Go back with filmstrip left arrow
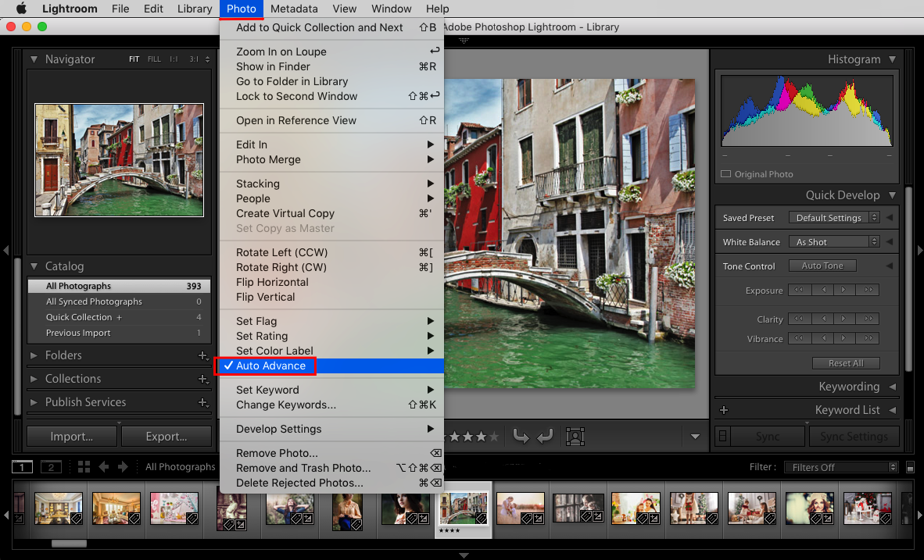The height and width of the screenshot is (560, 924). [104, 467]
